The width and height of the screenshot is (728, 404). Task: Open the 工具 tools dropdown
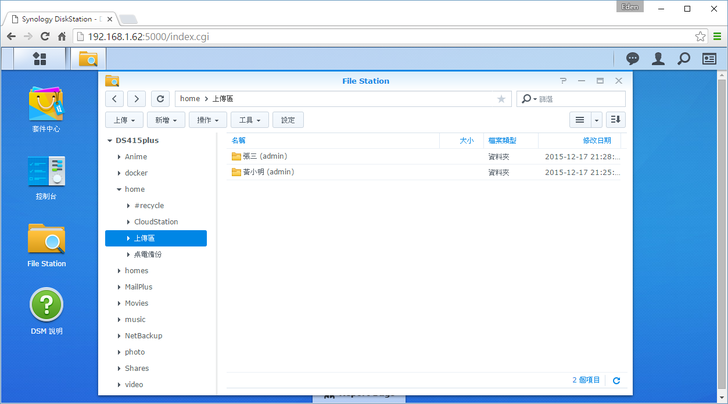click(x=250, y=120)
